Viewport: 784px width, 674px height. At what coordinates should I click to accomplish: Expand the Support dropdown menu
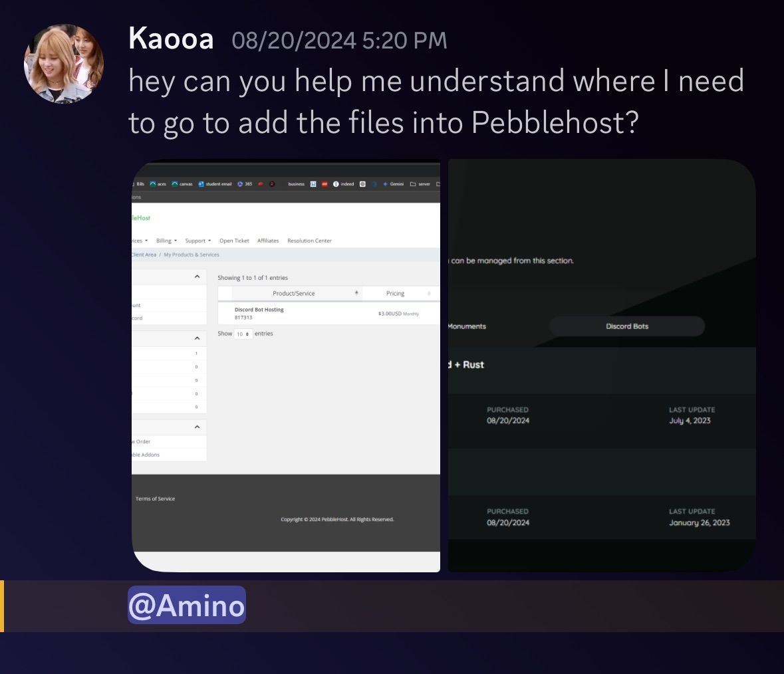pyautogui.click(x=198, y=241)
